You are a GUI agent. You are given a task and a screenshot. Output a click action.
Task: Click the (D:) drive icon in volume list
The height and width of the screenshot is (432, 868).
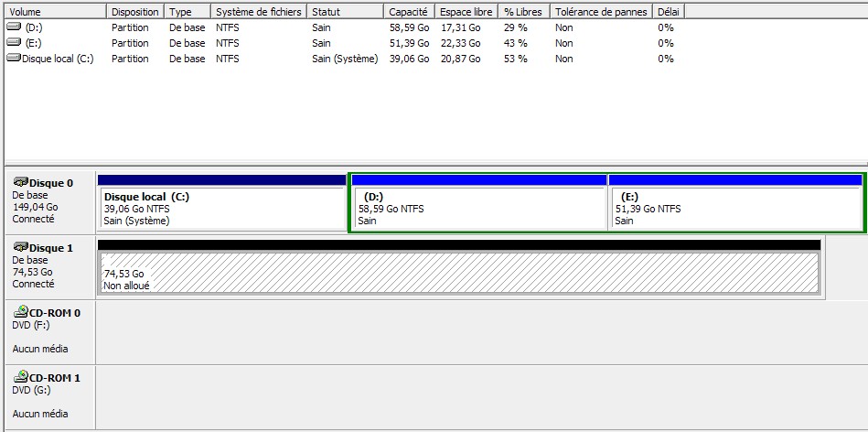click(14, 27)
